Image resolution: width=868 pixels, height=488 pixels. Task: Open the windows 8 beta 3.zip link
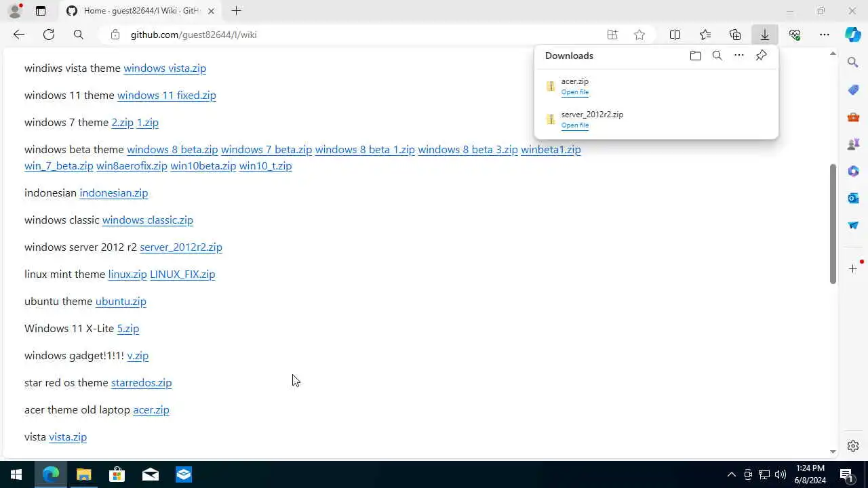468,149
